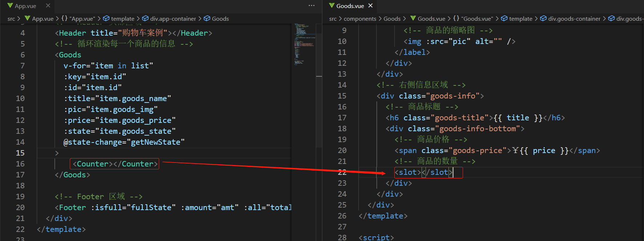The height and width of the screenshot is (241, 644).
Task: Click Vue icon on Goods.vue tab
Action: tap(332, 6)
